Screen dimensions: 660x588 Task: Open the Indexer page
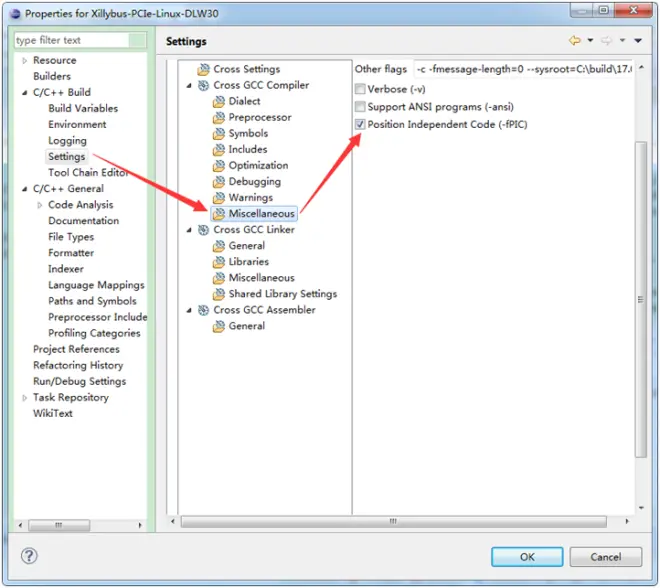(x=66, y=269)
